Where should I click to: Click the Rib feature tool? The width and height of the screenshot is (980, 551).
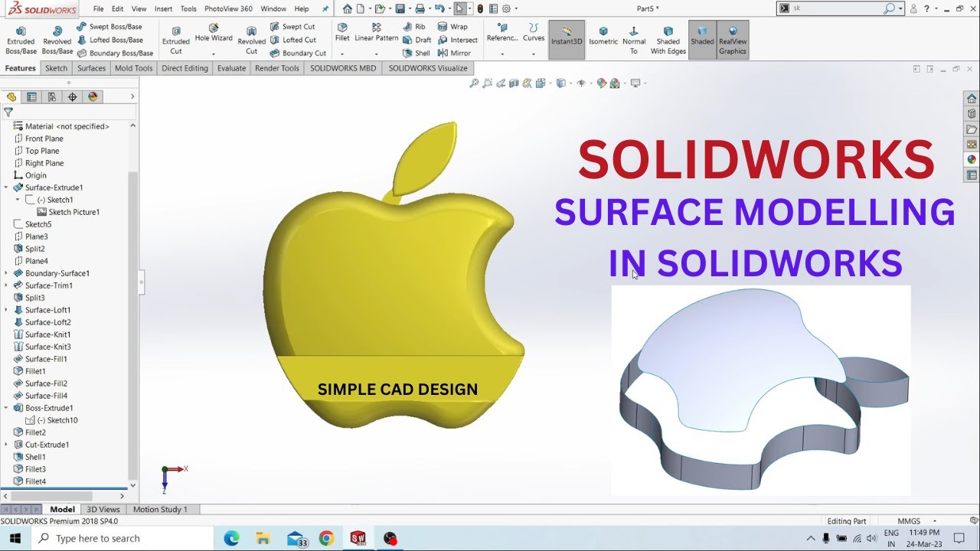414,27
